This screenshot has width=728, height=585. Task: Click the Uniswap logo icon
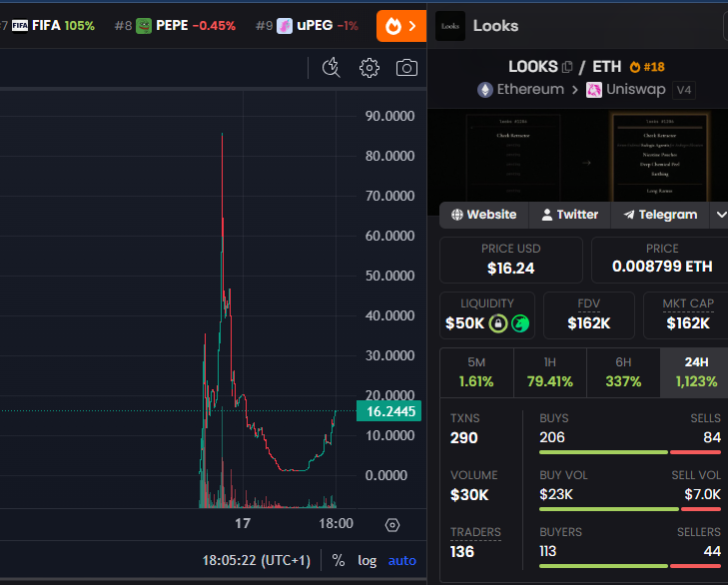coord(594,90)
